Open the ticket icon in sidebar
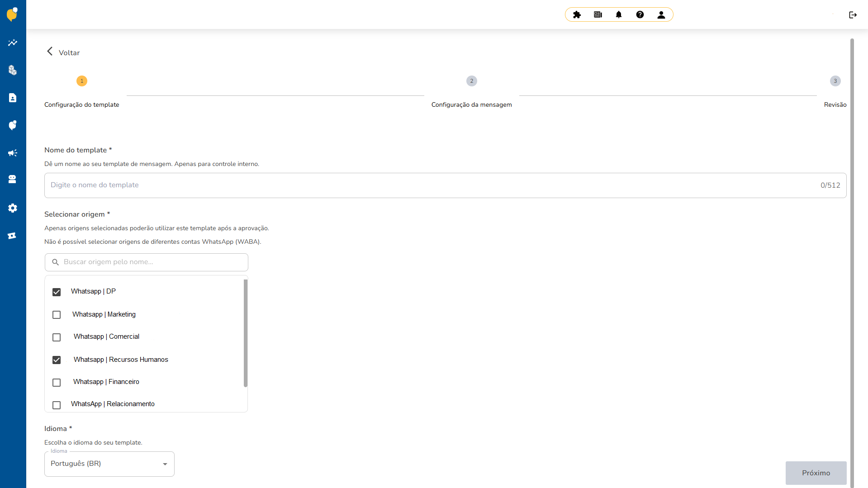868x488 pixels. (13, 236)
